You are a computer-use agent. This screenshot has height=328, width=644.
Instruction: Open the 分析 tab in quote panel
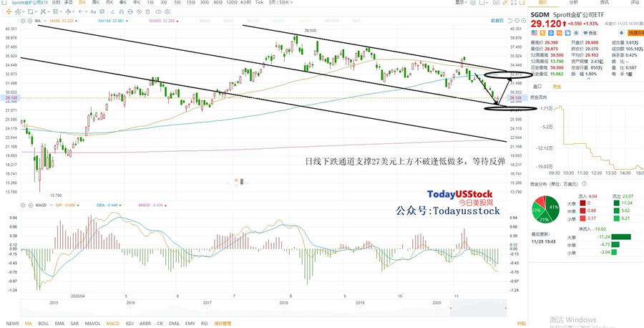(574, 2)
